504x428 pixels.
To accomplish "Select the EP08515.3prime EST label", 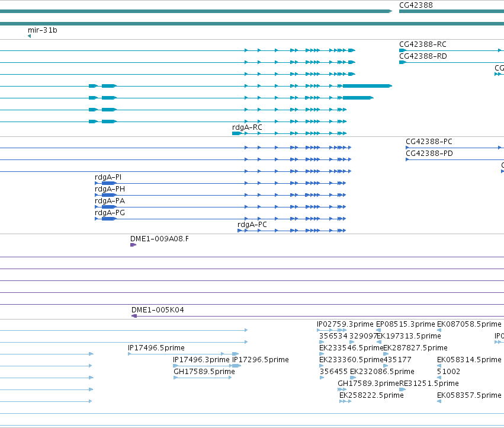I will (405, 324).
